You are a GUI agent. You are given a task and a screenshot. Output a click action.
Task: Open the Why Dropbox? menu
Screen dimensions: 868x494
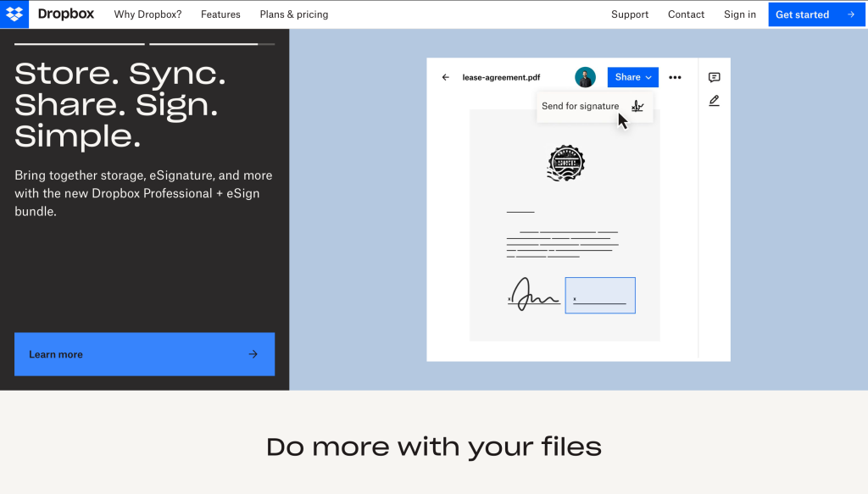[147, 14]
